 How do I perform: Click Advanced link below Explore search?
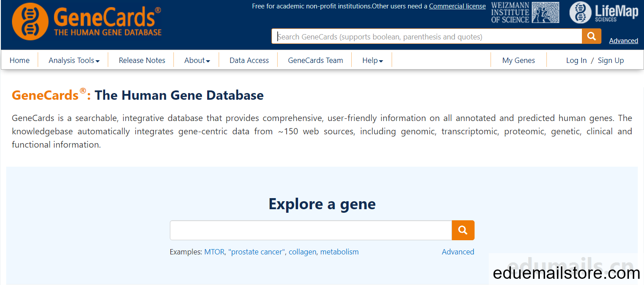pos(458,252)
